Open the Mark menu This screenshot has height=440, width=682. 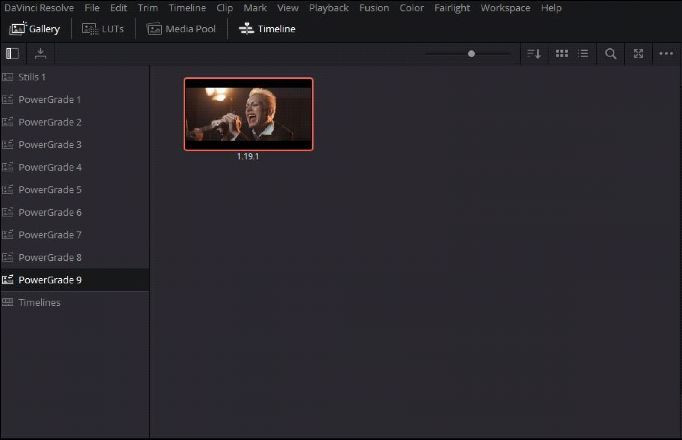pos(255,8)
